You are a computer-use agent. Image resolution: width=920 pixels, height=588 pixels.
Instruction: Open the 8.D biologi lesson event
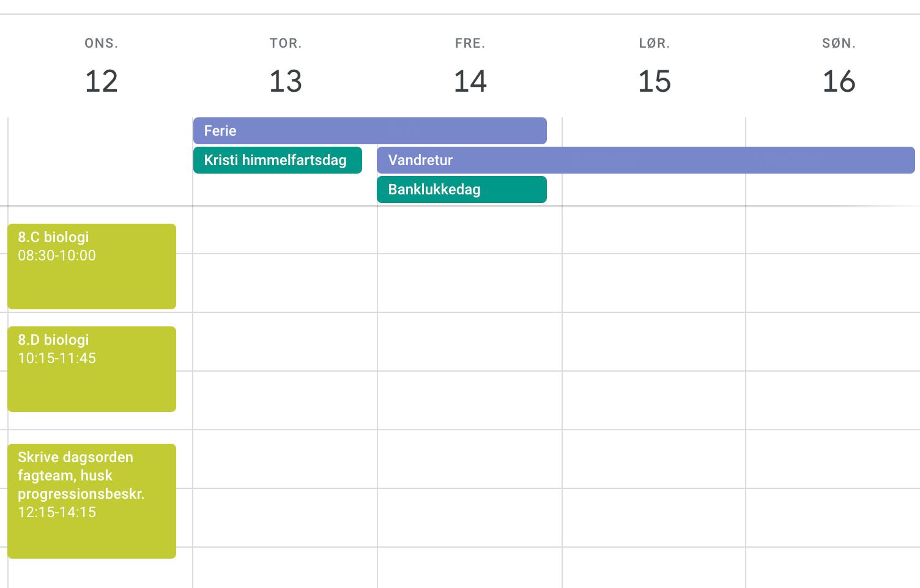point(92,369)
